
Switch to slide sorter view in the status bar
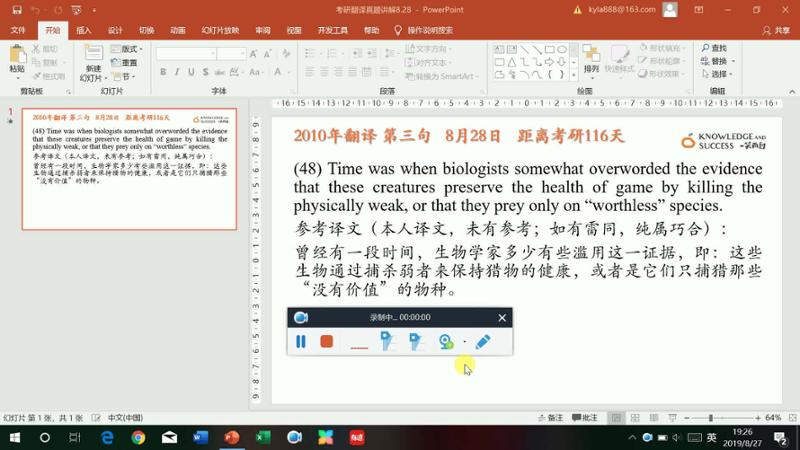coord(635,418)
